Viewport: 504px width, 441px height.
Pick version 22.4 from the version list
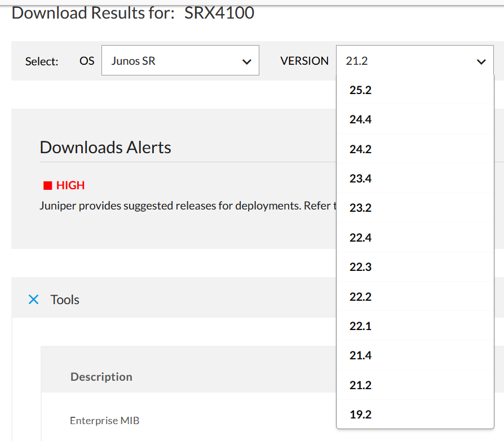point(414,238)
